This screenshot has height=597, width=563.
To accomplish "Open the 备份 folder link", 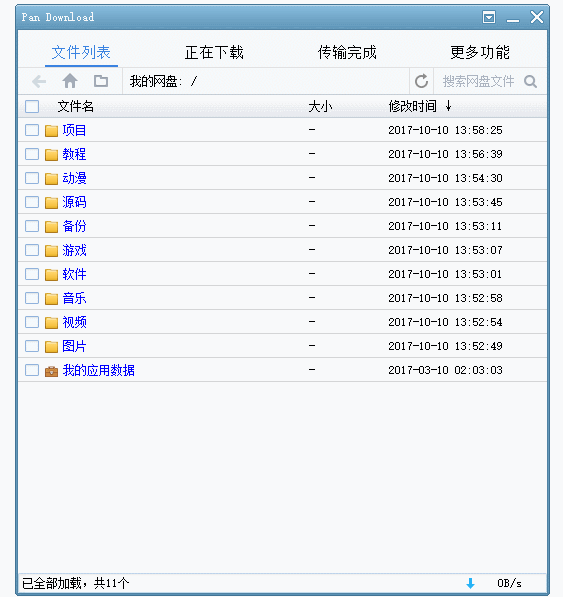I will click(74, 226).
